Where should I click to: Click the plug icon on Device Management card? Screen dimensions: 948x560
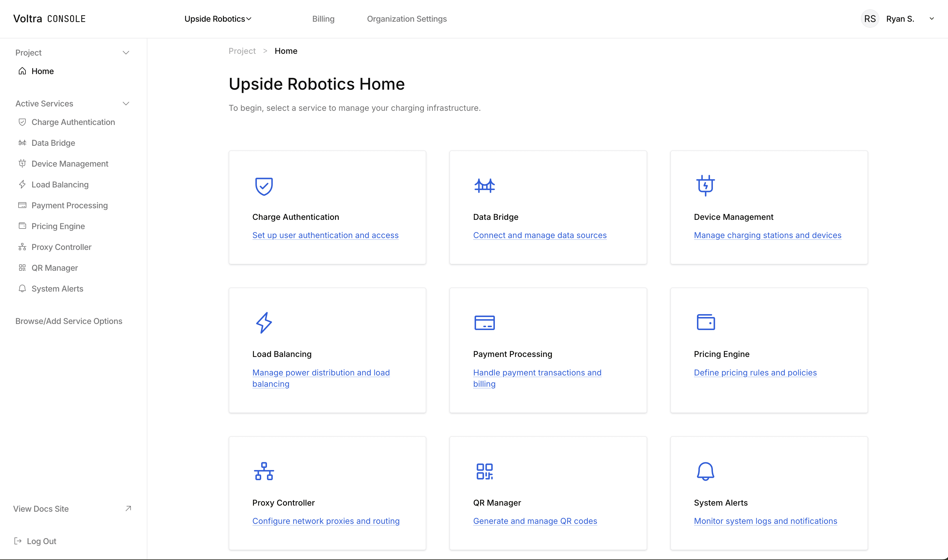705,185
